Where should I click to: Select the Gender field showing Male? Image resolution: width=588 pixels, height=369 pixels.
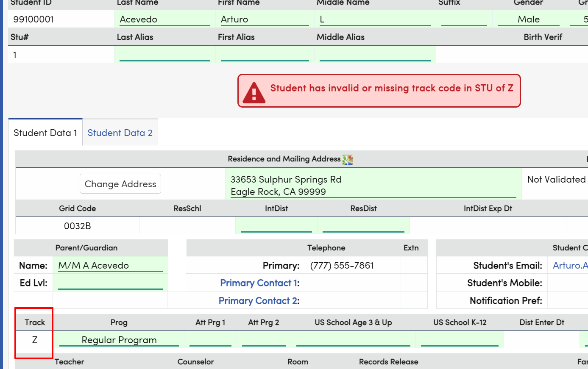(x=529, y=19)
